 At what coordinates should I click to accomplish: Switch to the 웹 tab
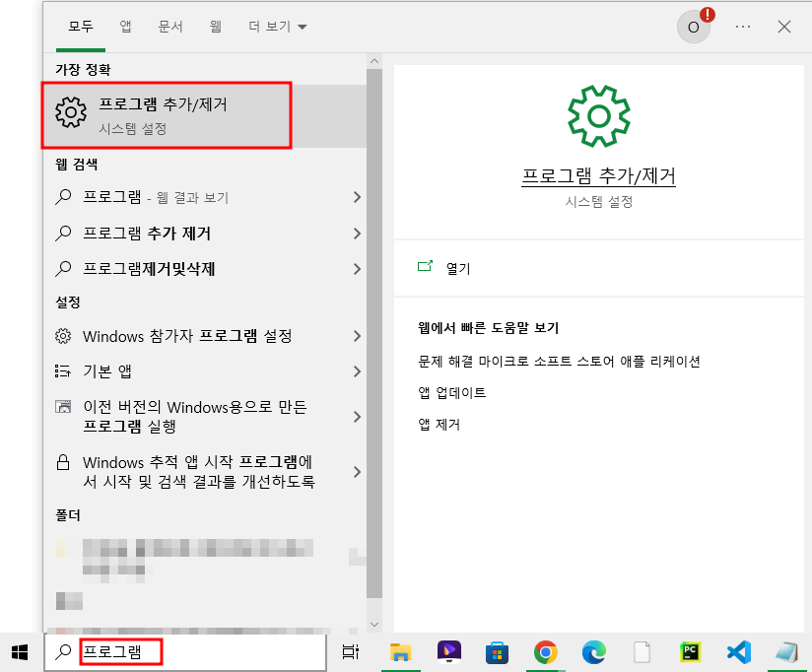(x=215, y=27)
